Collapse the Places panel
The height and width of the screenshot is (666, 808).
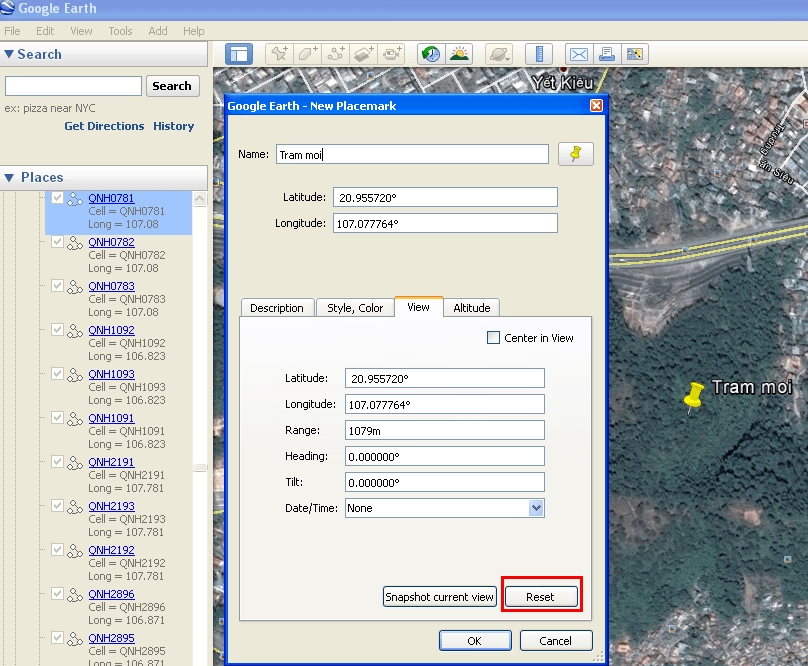coord(10,177)
